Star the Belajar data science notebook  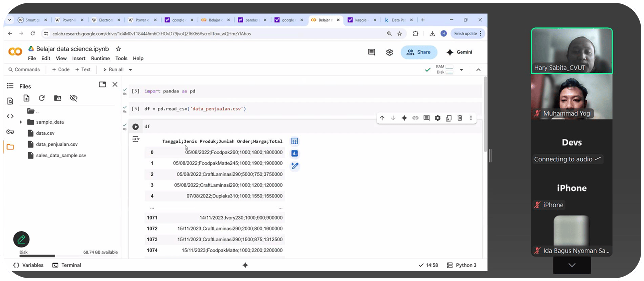[119, 49]
